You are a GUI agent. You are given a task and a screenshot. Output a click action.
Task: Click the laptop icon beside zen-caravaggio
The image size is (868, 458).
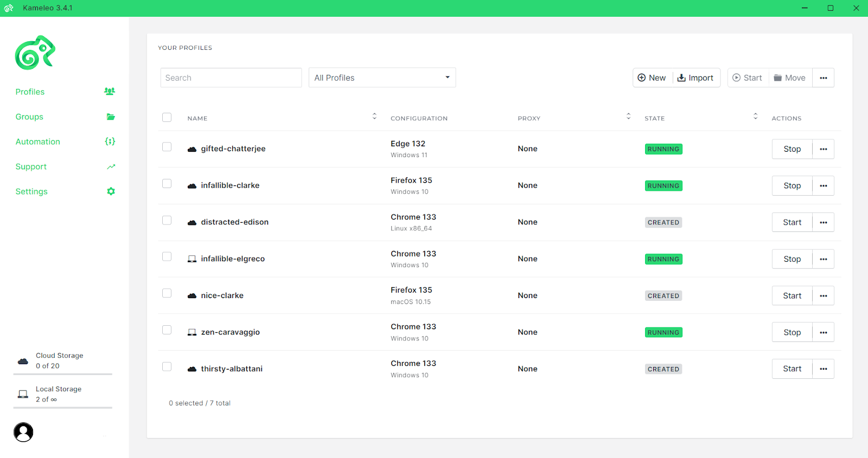pos(192,332)
